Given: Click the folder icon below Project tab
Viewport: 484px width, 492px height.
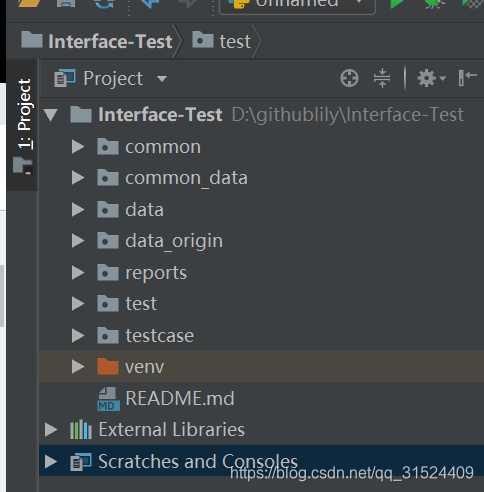Looking at the screenshot, I should point(23,166).
